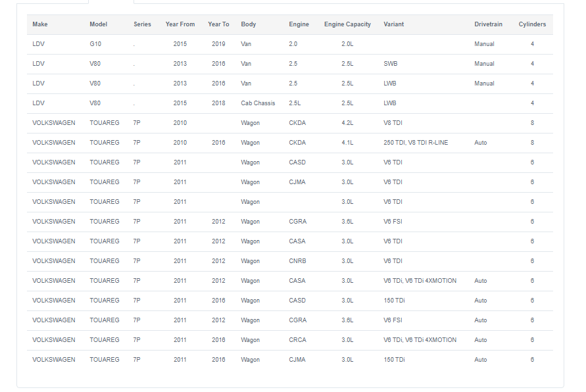Click the Cylinders column header
The image size is (586, 392).
pos(532,24)
